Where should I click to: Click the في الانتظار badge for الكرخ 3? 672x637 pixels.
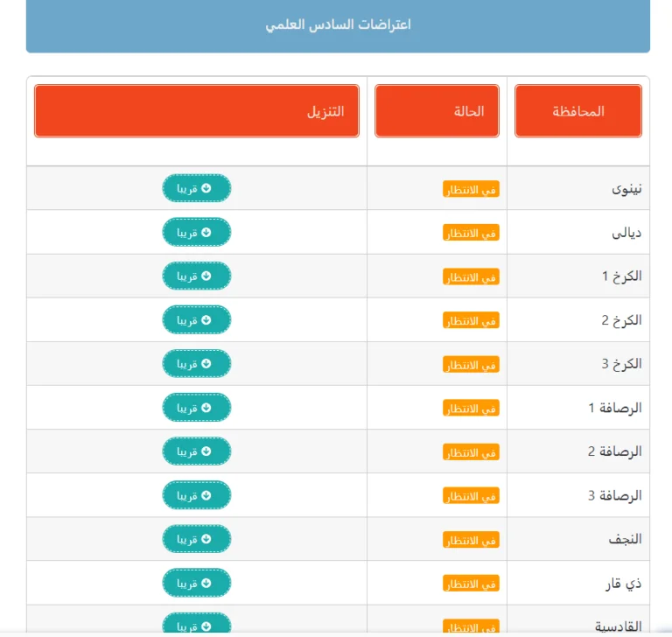tap(471, 365)
